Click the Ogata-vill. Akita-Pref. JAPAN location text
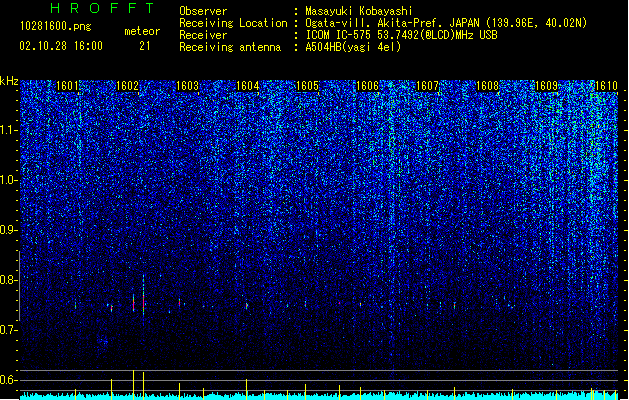This screenshot has height=400, width=629. pyautogui.click(x=446, y=23)
